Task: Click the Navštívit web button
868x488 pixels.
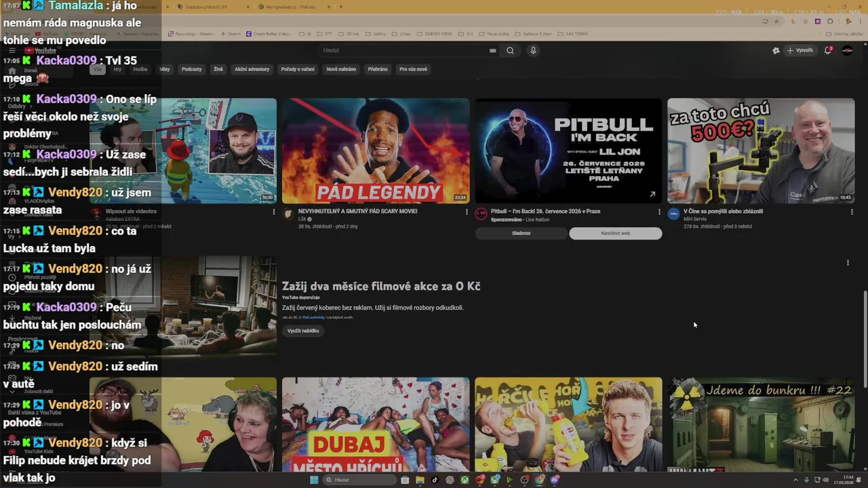Action: pyautogui.click(x=616, y=233)
